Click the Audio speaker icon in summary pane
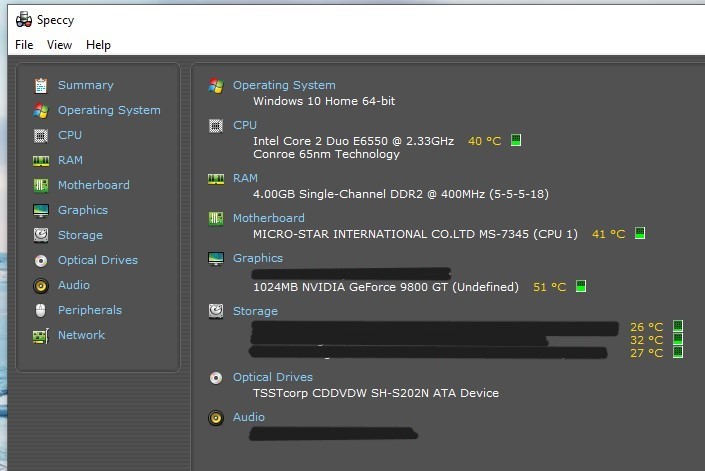The height and width of the screenshot is (471, 705). (216, 418)
